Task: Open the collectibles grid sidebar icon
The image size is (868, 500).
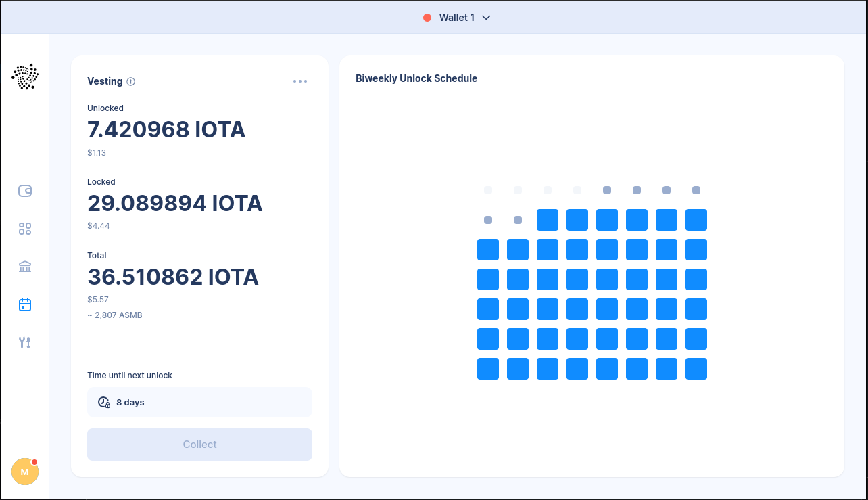Action: (25, 229)
